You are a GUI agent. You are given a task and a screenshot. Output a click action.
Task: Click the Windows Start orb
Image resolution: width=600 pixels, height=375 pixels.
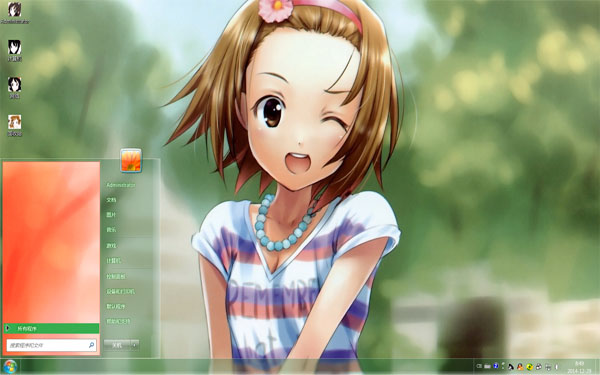coord(10,367)
